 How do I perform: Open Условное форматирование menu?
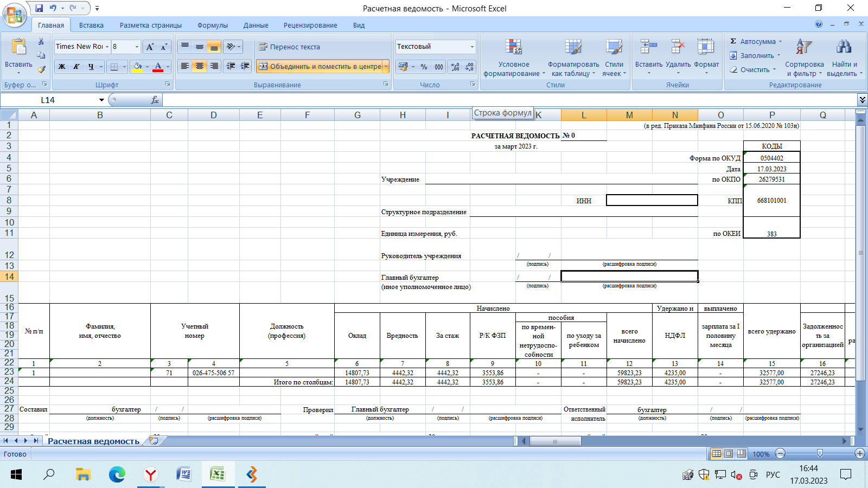tap(513, 57)
